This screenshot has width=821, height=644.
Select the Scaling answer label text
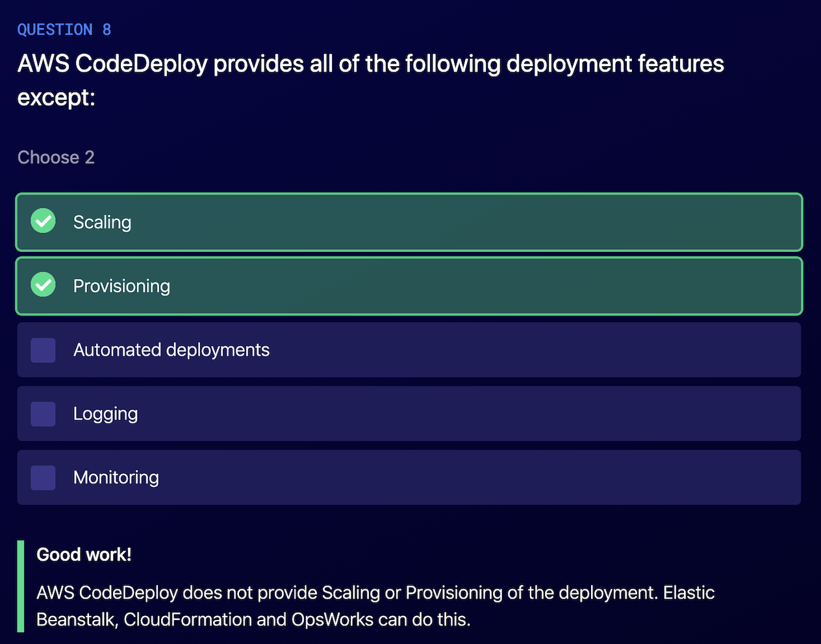coord(102,222)
